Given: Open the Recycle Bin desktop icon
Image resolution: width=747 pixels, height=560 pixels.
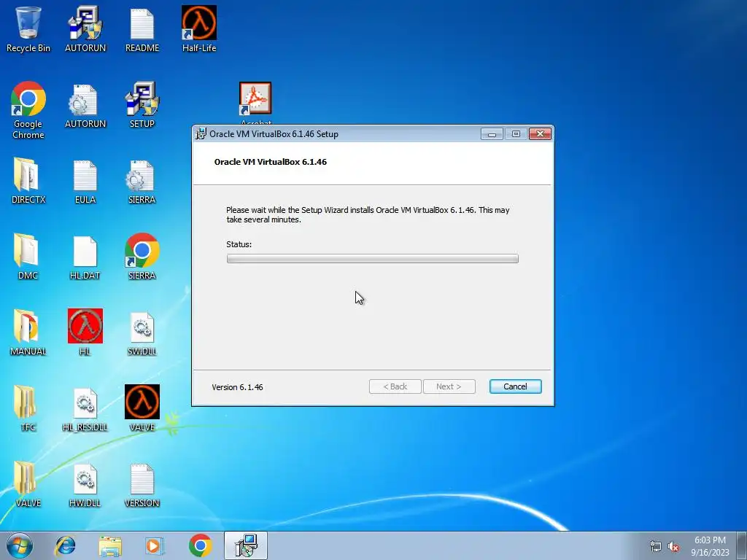Looking at the screenshot, I should coord(28,28).
